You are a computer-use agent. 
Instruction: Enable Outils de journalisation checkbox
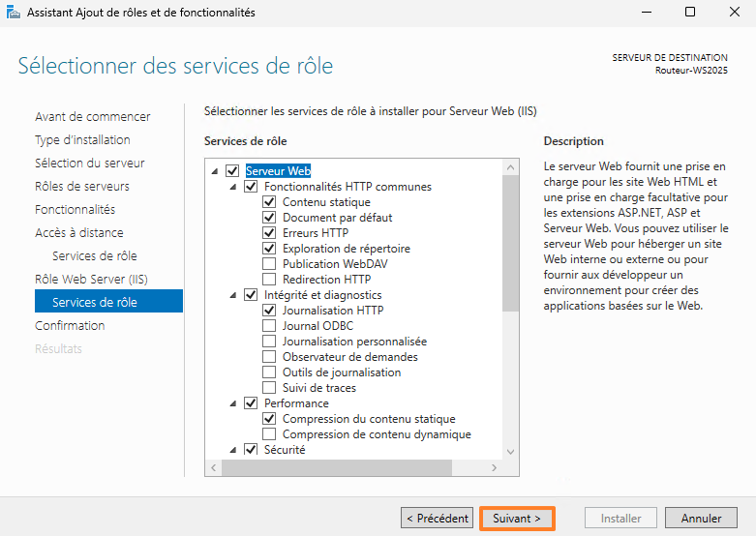(x=269, y=372)
